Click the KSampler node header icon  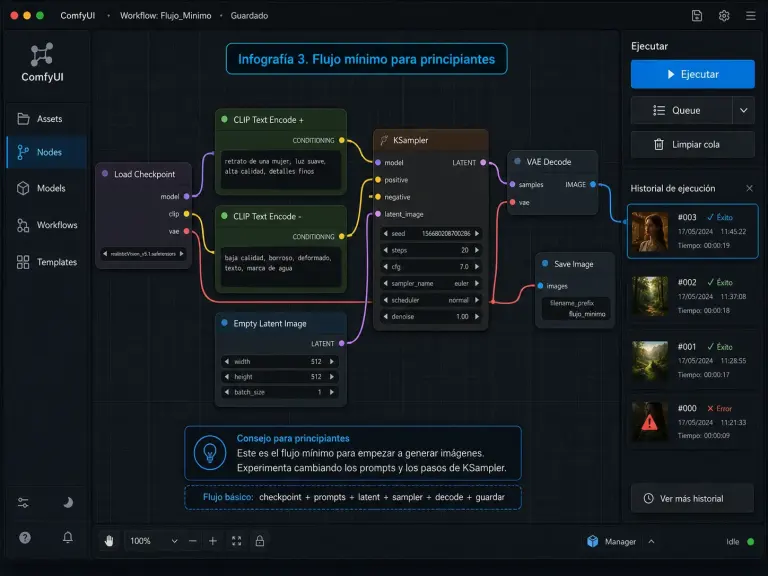click(x=384, y=141)
